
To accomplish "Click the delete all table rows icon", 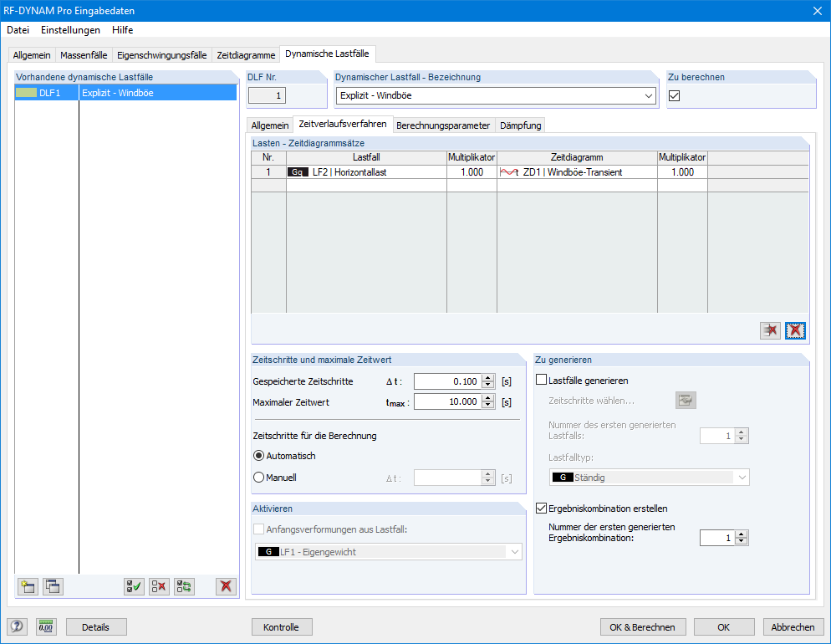I will coord(795,330).
